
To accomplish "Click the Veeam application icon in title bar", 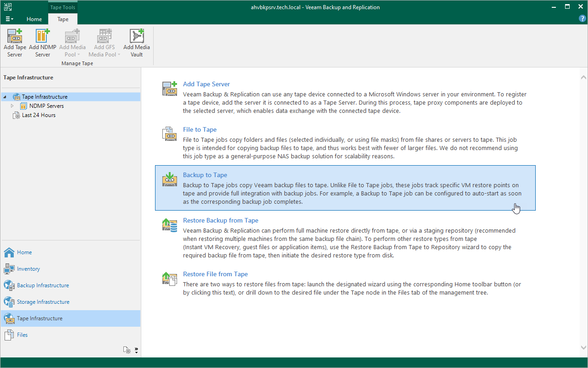I will tap(7, 7).
